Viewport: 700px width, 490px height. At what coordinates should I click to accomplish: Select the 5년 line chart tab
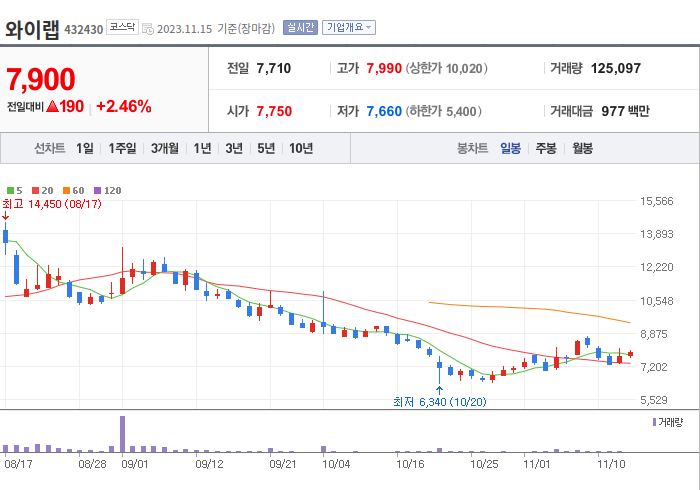click(266, 148)
